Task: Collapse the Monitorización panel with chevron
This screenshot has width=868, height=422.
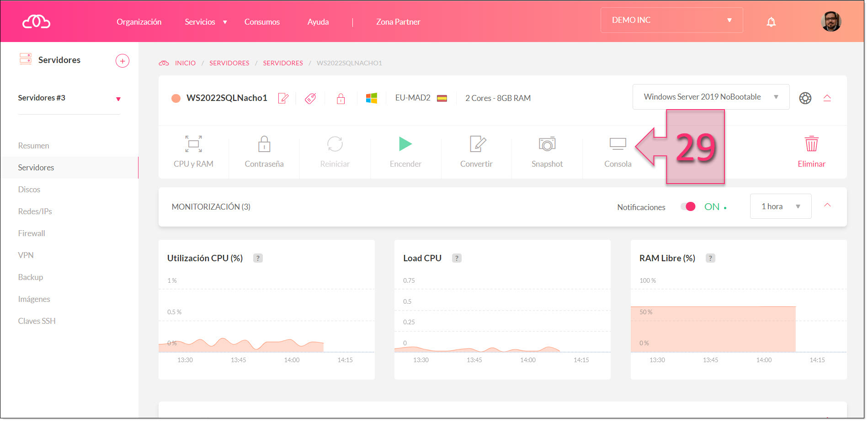Action: (828, 206)
